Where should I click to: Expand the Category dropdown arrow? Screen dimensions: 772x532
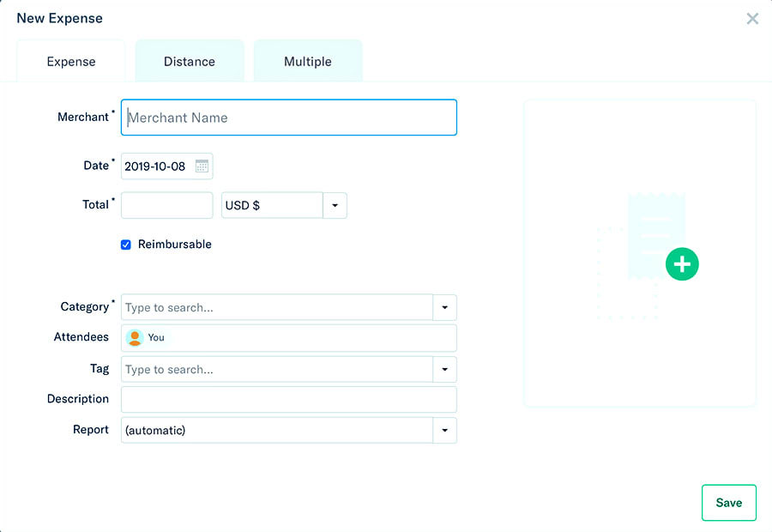(444, 307)
